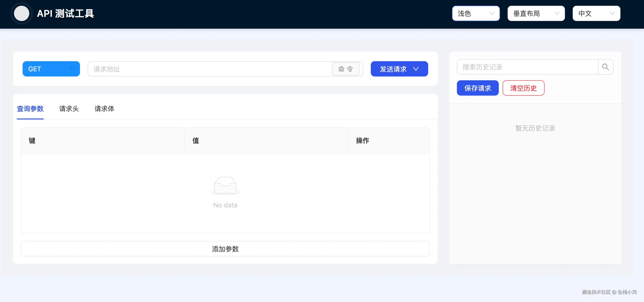The height and width of the screenshot is (302, 644).
Task: Click the GET dropdown arrow icon
Action: point(72,69)
